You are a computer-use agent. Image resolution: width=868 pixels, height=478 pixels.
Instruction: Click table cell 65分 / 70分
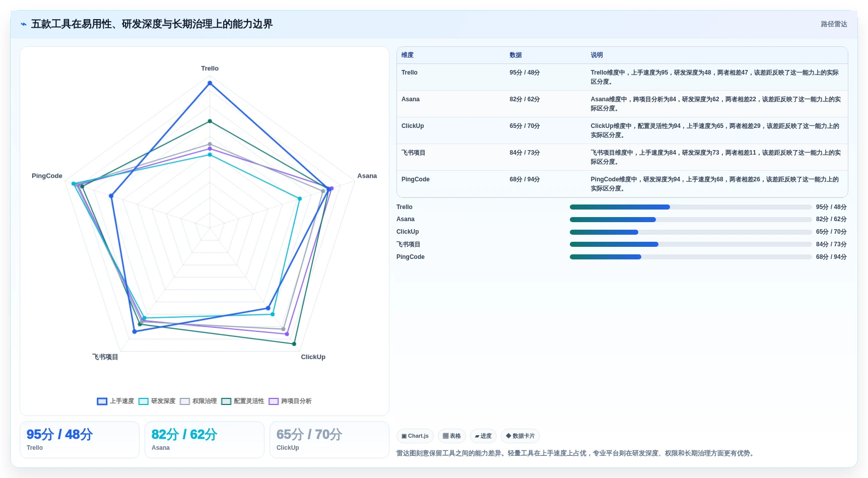[524, 126]
